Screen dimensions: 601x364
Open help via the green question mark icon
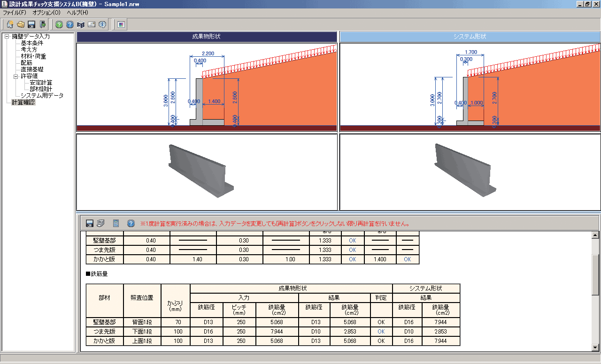pyautogui.click(x=59, y=25)
